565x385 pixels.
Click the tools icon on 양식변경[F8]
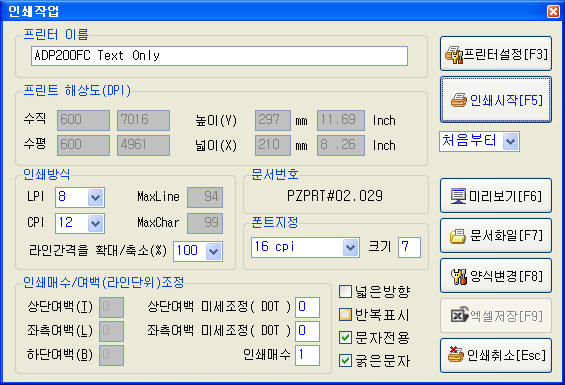(x=459, y=276)
